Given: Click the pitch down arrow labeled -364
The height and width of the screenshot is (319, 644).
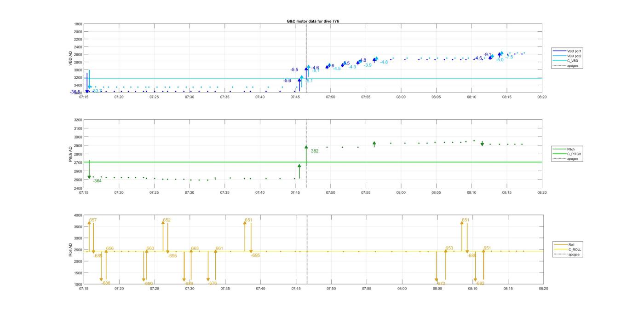Looking at the screenshot, I should (89, 169).
